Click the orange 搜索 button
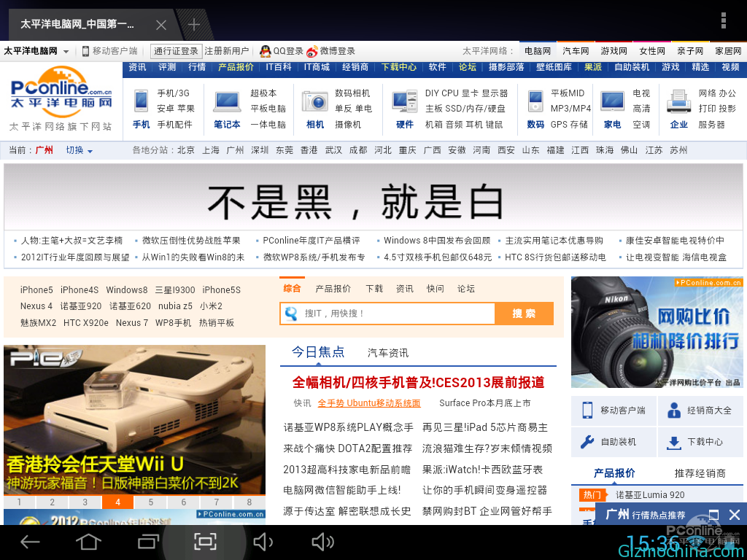Viewport: 747px width, 560px height. click(x=524, y=314)
